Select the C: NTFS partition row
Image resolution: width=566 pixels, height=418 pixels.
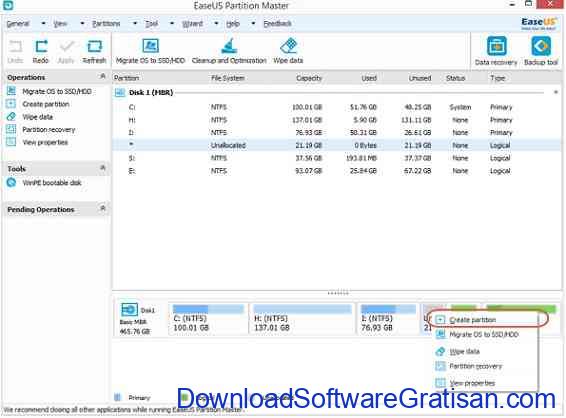336,107
